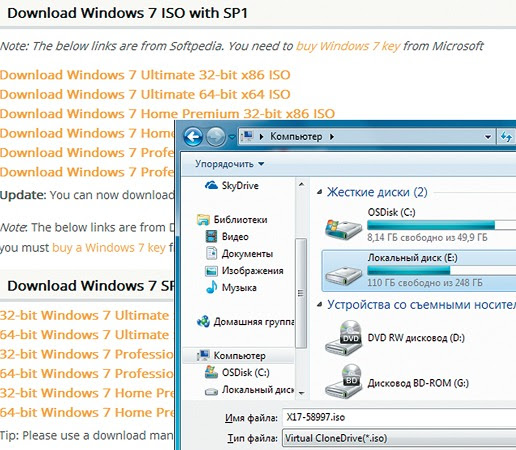Select OSDisk (C:) drive in main pane
The image size is (516, 450).
point(419,224)
